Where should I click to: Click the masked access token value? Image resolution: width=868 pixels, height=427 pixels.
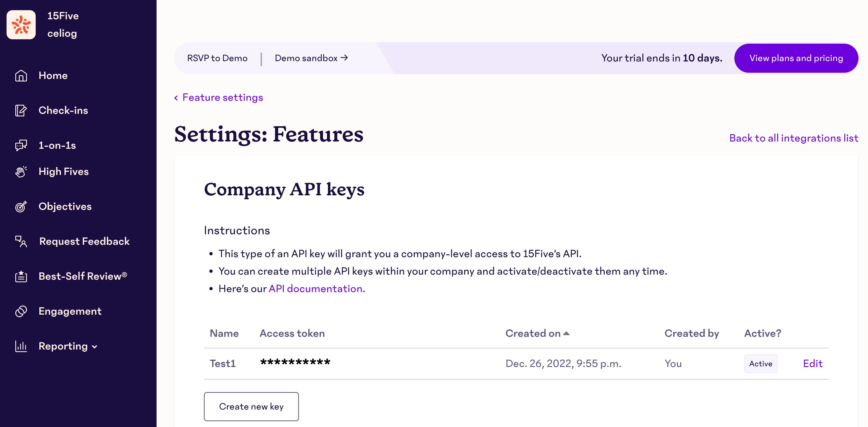295,362
